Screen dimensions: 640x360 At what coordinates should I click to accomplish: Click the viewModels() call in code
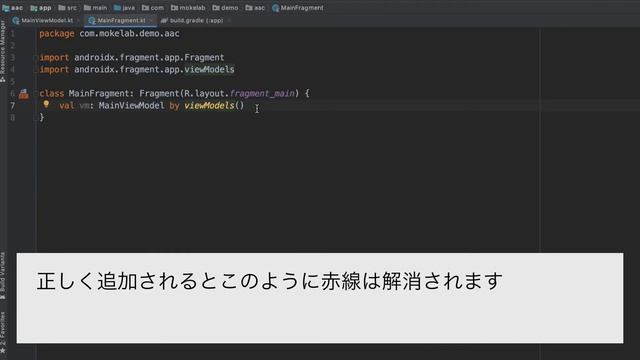click(x=214, y=106)
